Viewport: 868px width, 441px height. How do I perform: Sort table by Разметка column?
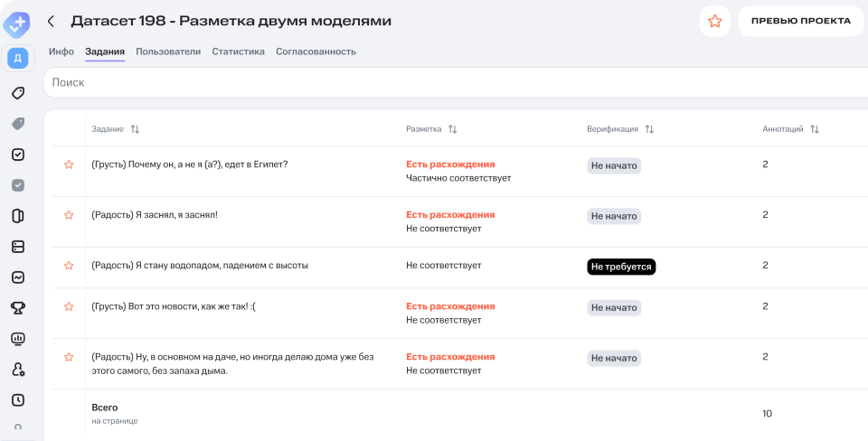(x=452, y=129)
